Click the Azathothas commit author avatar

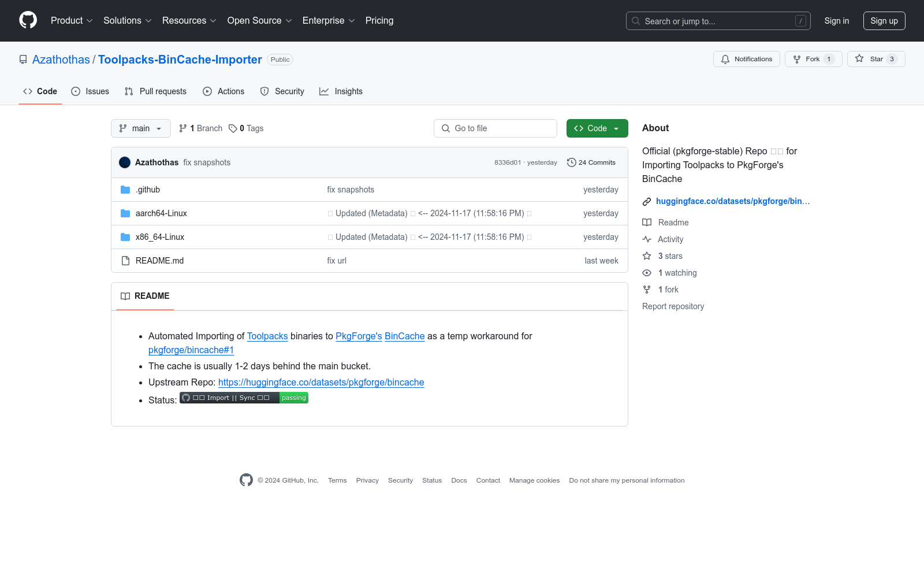pyautogui.click(x=125, y=162)
